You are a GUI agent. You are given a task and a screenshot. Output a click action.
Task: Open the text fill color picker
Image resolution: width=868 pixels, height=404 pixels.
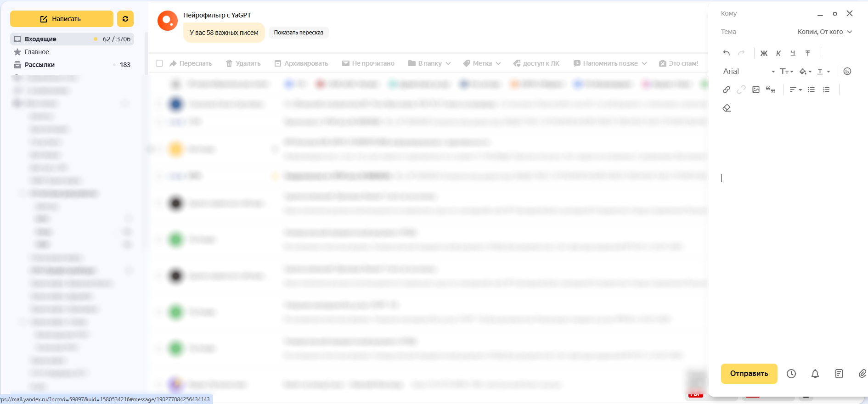pyautogui.click(x=805, y=71)
